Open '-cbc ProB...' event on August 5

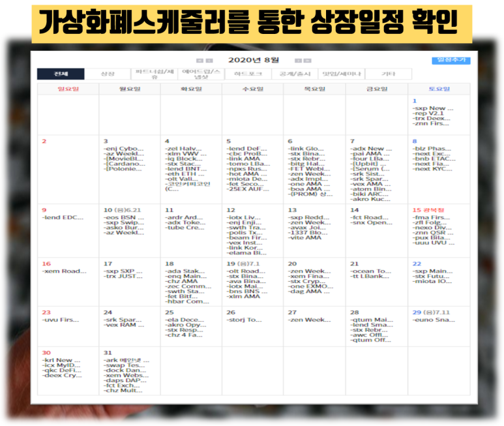coord(246,154)
